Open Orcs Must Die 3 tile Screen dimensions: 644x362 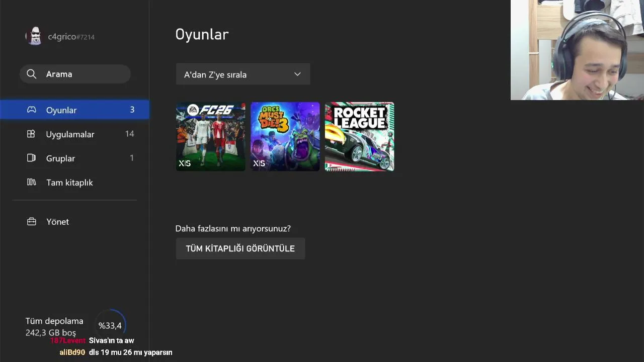coord(285,136)
